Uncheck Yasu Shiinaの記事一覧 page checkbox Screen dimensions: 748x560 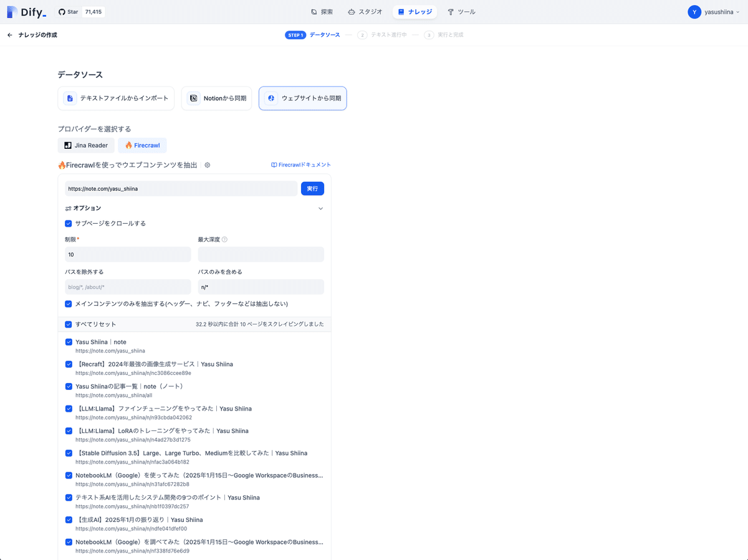click(69, 386)
